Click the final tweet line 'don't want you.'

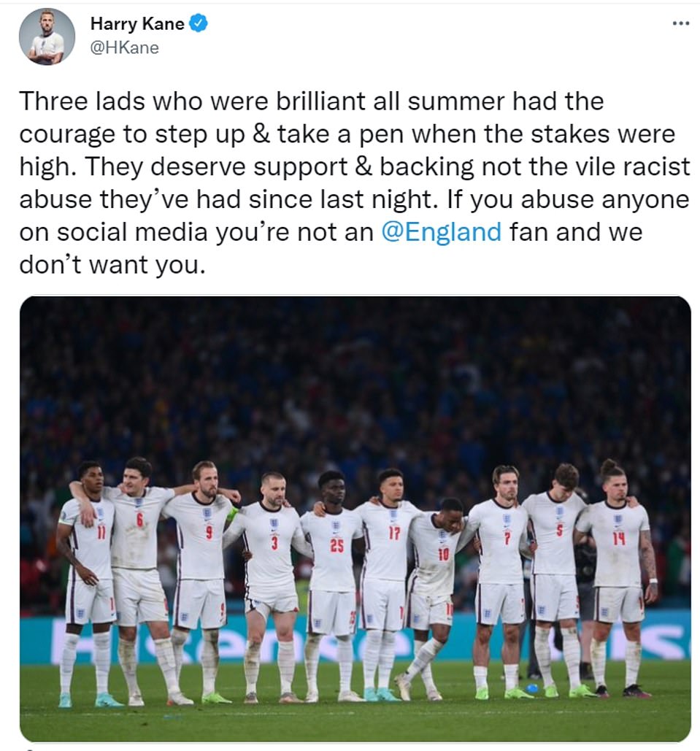112,264
